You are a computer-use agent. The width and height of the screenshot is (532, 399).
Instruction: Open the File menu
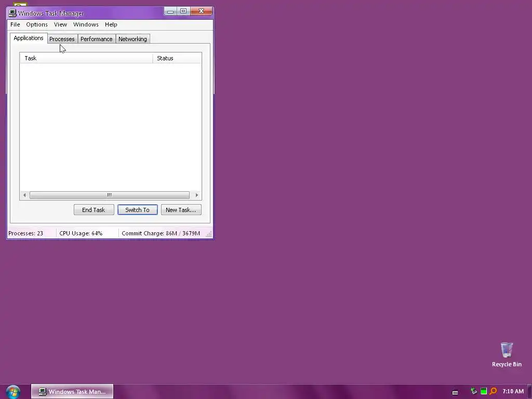pos(15,24)
